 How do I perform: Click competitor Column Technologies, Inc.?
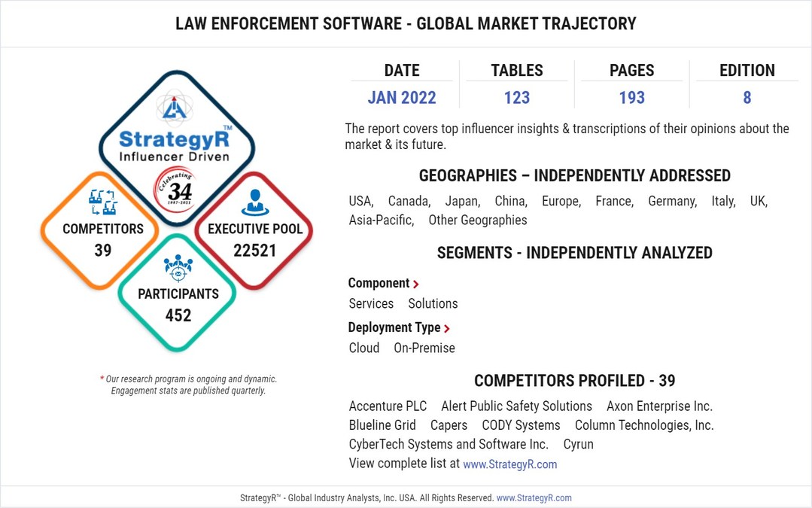644,426
